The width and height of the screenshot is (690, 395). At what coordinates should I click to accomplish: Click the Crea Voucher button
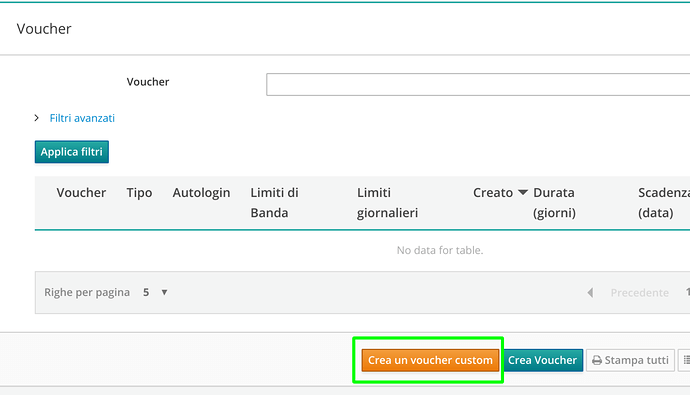tap(543, 360)
